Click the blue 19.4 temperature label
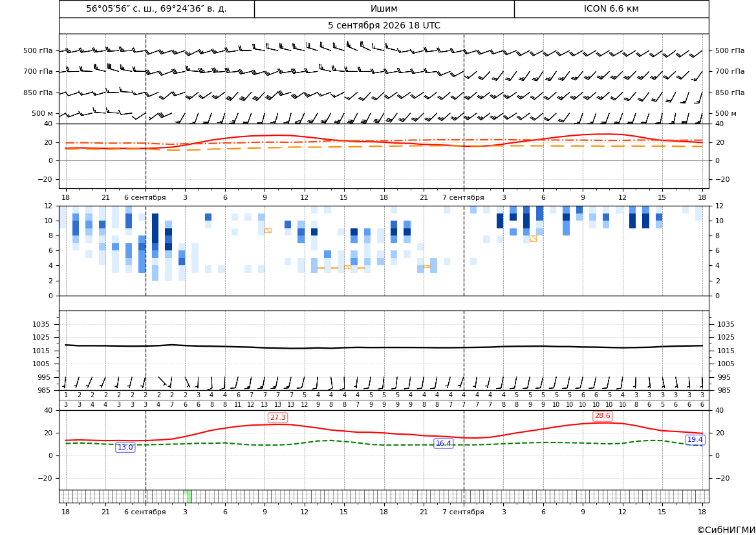This screenshot has width=756, height=535. coord(695,439)
